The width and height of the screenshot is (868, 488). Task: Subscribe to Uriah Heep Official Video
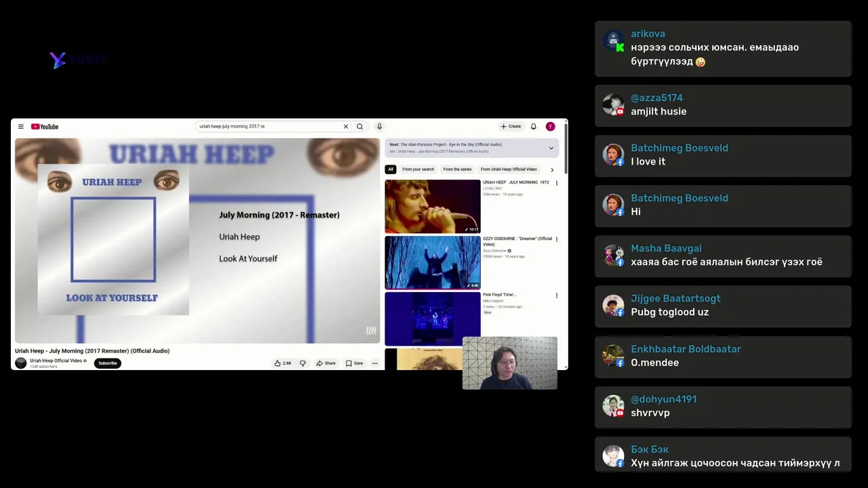(x=107, y=363)
